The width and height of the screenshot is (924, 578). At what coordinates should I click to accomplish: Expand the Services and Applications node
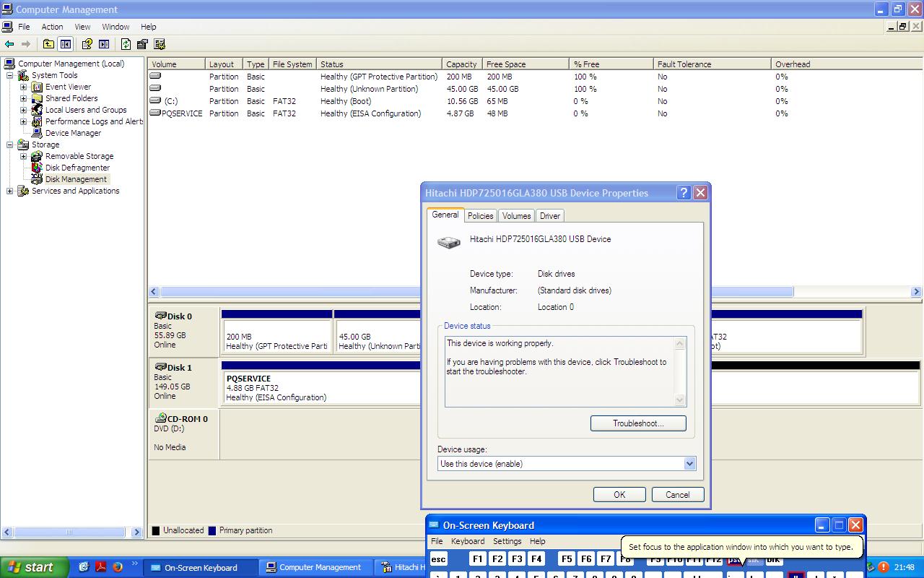9,191
